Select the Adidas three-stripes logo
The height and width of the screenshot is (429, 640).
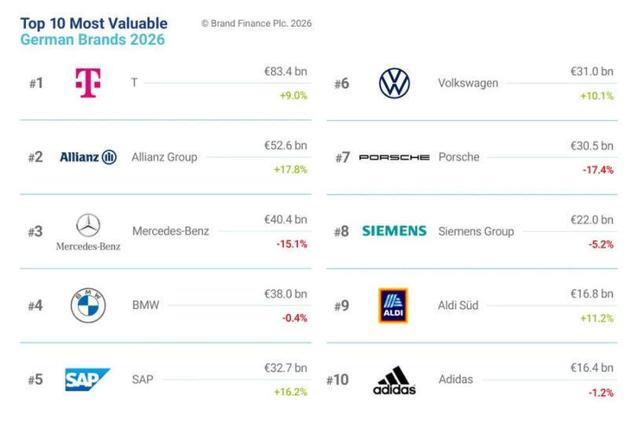click(x=394, y=380)
